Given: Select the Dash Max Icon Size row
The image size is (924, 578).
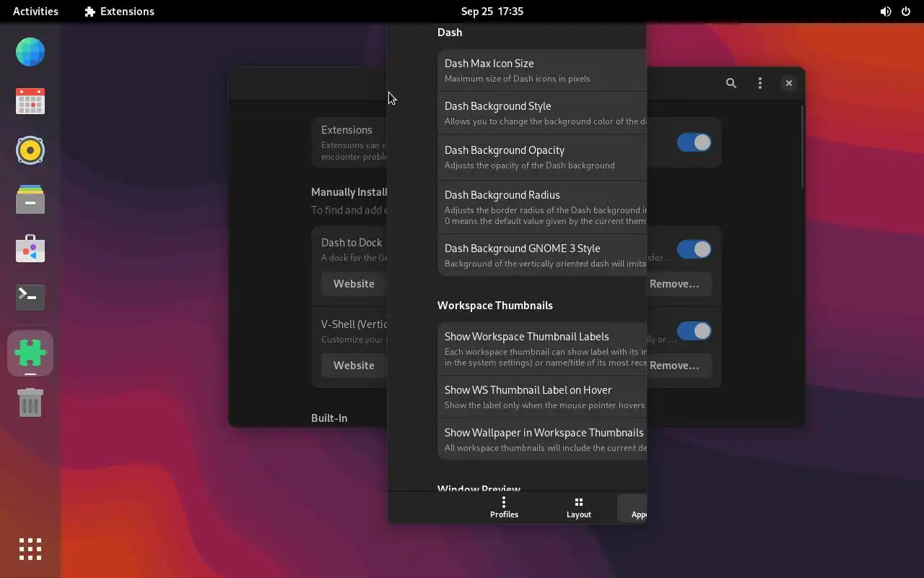Looking at the screenshot, I should [x=542, y=70].
